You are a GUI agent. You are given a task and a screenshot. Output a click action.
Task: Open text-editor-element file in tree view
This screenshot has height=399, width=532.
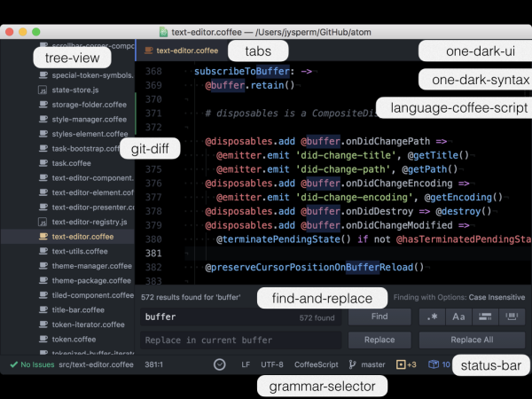click(92, 192)
